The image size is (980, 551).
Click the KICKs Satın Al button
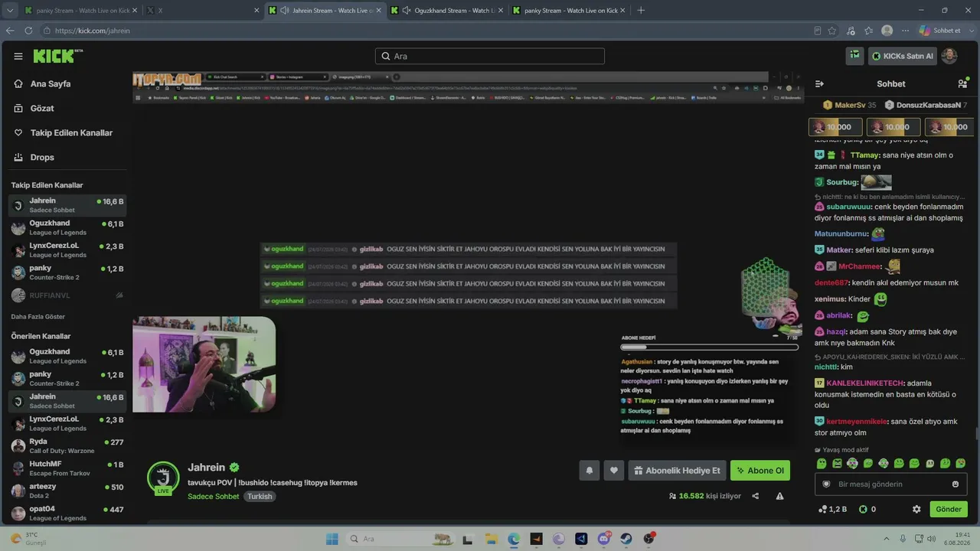coord(902,56)
